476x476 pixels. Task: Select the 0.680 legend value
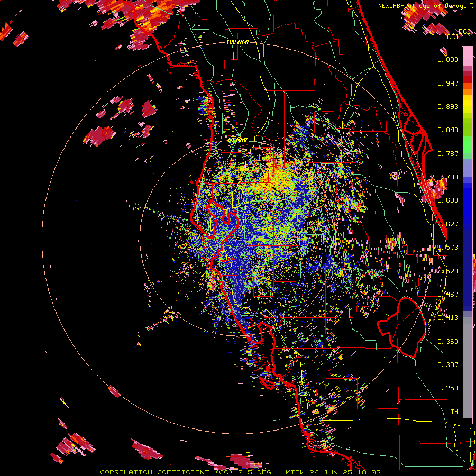click(x=448, y=200)
